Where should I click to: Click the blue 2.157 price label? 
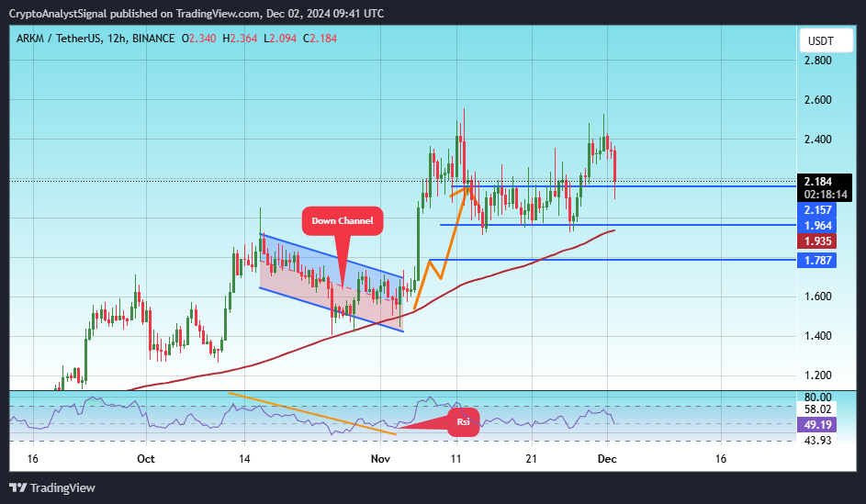click(x=817, y=209)
